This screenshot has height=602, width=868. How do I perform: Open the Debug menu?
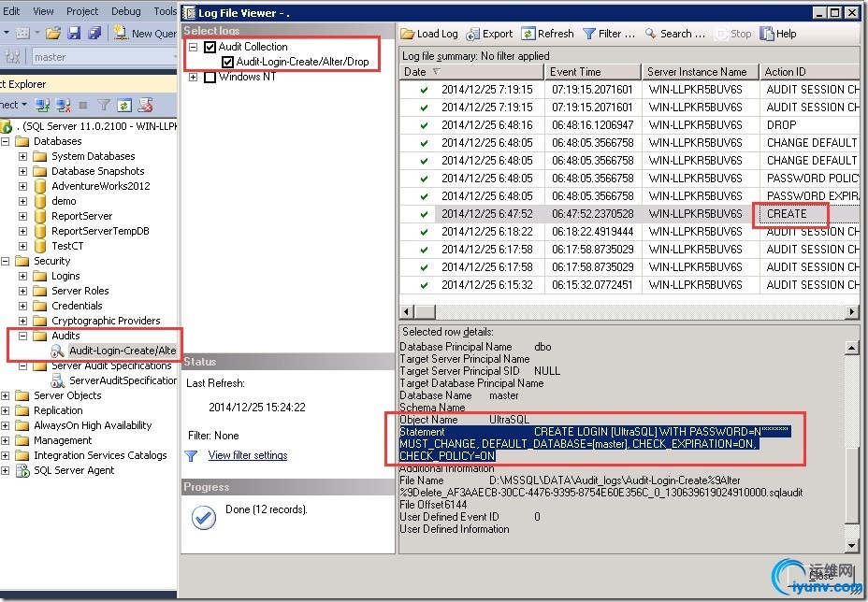click(125, 11)
